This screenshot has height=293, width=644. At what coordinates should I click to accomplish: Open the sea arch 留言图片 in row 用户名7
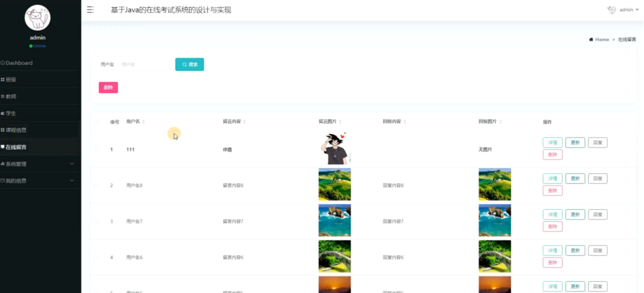(335, 220)
